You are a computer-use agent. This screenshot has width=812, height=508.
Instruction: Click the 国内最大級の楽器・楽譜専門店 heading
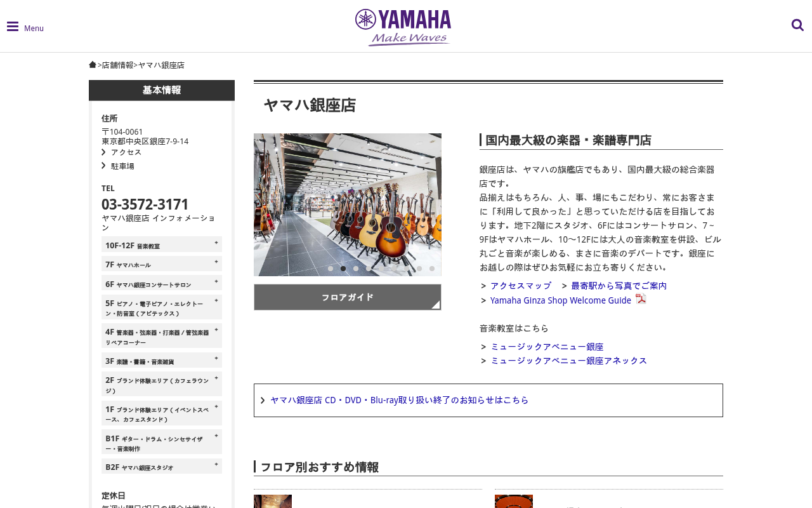pyautogui.click(x=568, y=140)
